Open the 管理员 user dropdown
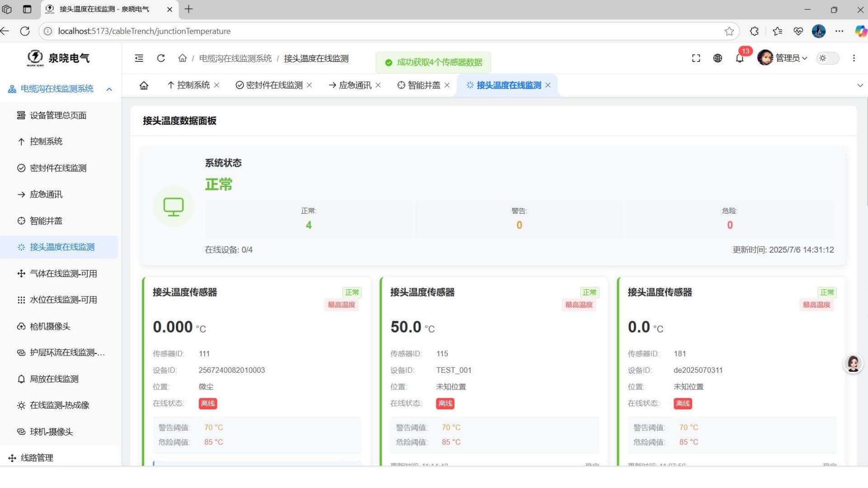Screen dimensions: 868x488 pos(782,58)
